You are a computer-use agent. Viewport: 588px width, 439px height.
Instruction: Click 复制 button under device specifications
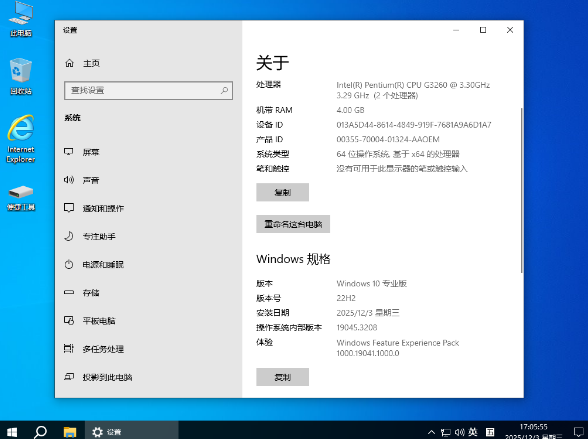click(282, 192)
